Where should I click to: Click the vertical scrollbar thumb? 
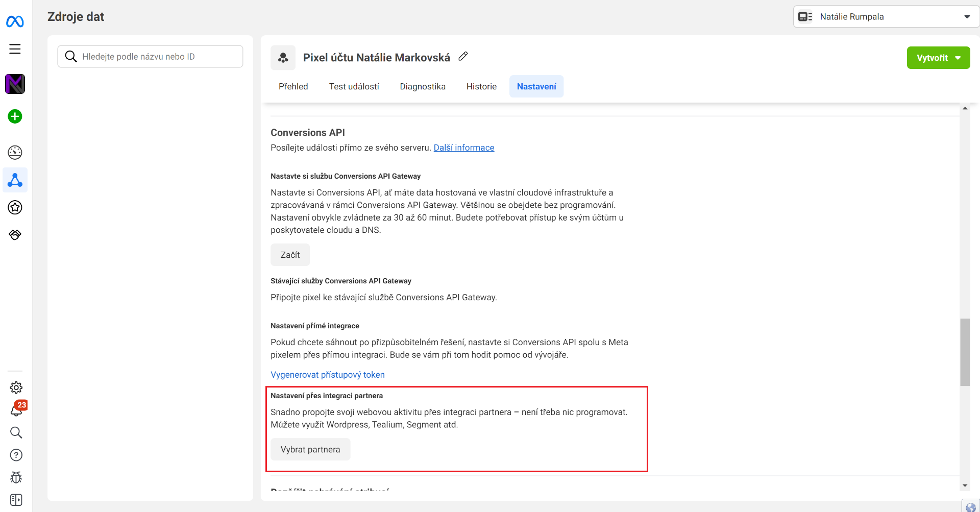coord(965,352)
